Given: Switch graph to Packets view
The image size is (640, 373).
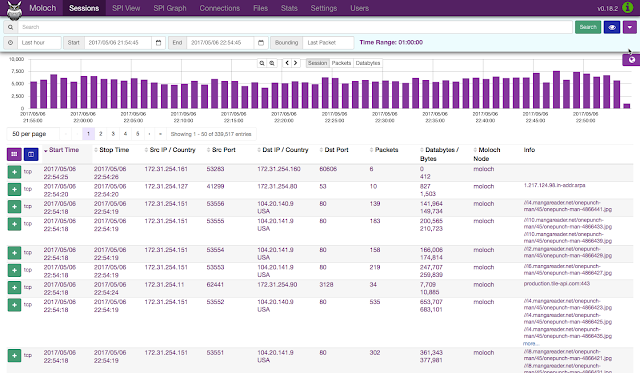Looking at the screenshot, I should pyautogui.click(x=341, y=63).
